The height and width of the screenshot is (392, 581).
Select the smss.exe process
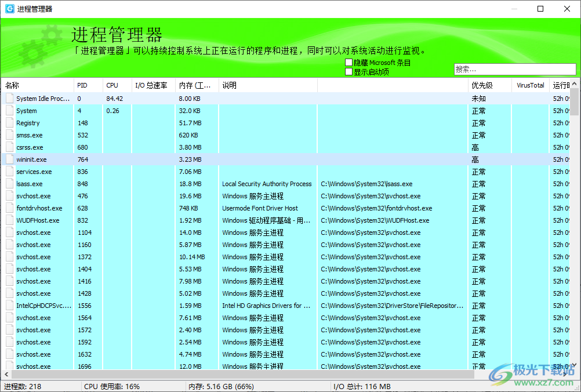tap(285, 135)
